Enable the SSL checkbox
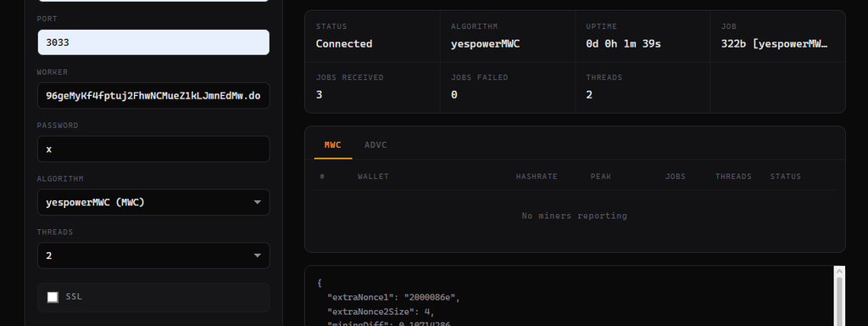The width and height of the screenshot is (868, 326). coord(53,297)
